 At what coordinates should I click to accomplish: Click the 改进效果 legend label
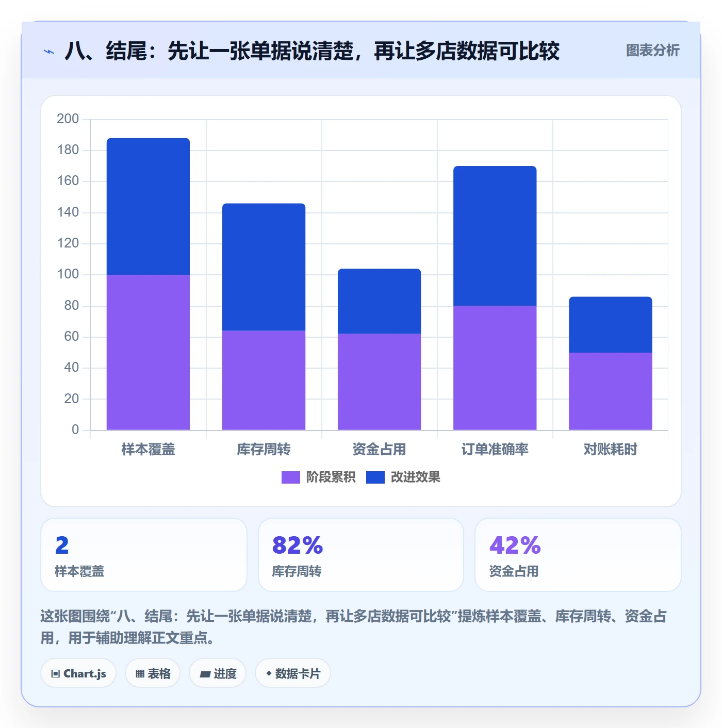point(415,477)
